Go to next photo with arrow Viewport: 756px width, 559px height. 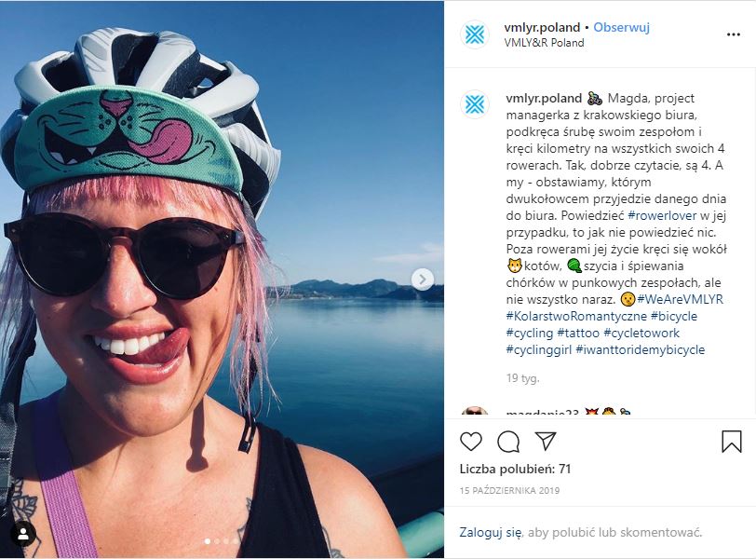423,279
